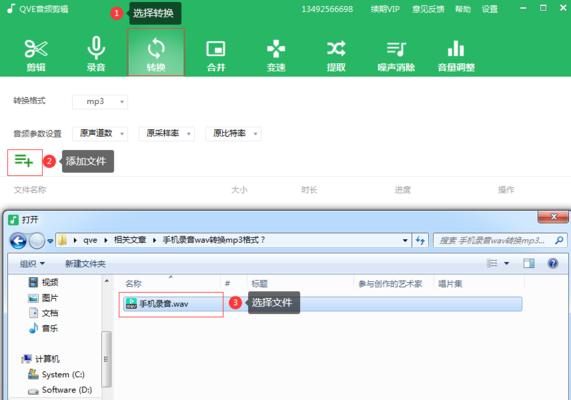
Task: Click the navigation pane scroll up arrow
Action: click(x=106, y=281)
